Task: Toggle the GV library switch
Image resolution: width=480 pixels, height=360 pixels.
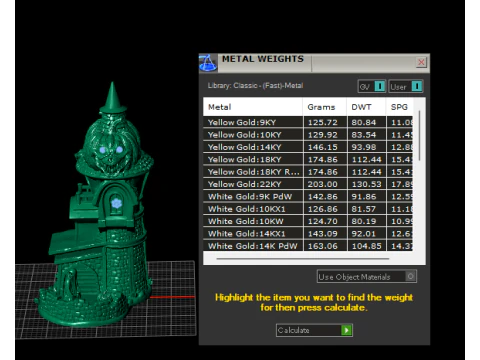Action: (372, 86)
